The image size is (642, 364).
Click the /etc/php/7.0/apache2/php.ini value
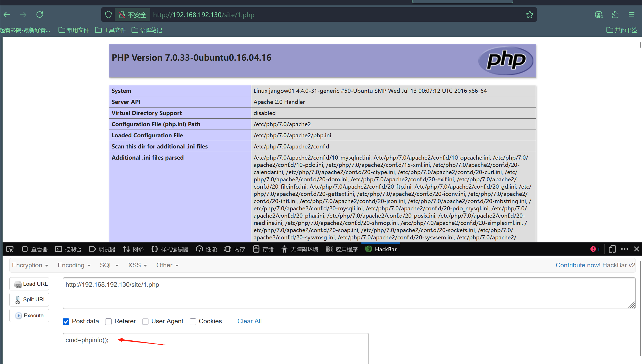point(292,135)
